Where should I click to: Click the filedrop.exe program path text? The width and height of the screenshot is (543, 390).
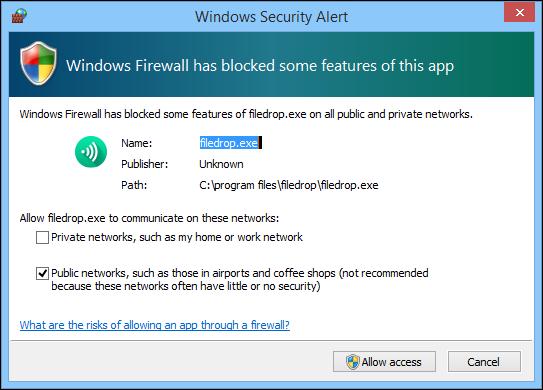(289, 185)
